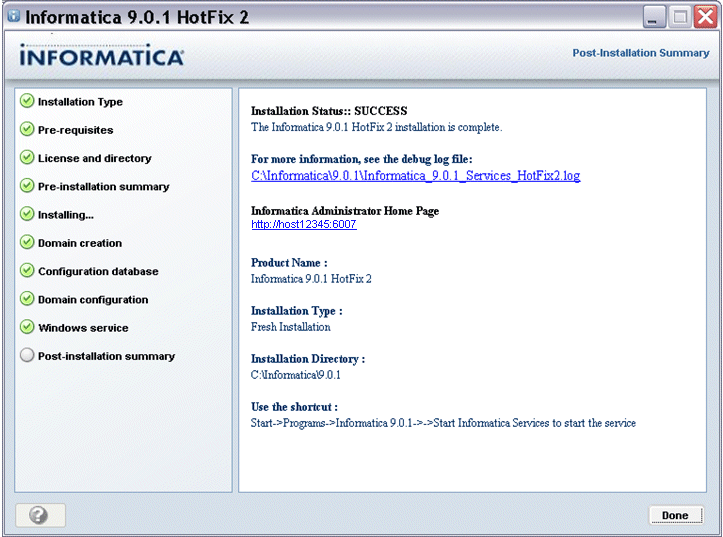Screen dimensions: 723x537
Task: Open the http://host12345:6007 administrator link
Action: [x=303, y=224]
